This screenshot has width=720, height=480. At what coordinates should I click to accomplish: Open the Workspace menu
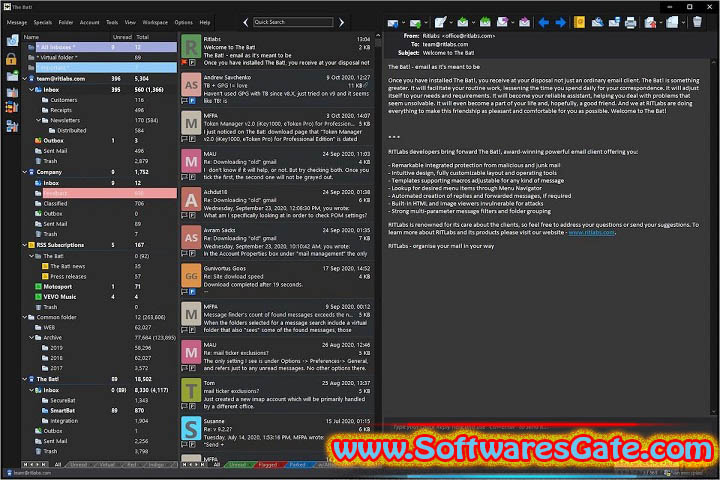[x=155, y=22]
